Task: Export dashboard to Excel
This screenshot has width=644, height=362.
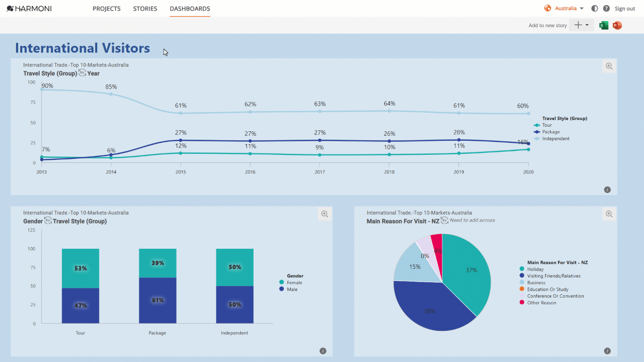Action: click(604, 25)
